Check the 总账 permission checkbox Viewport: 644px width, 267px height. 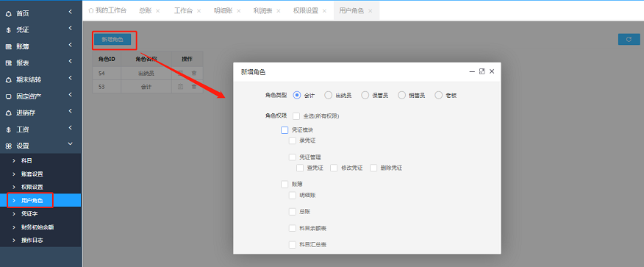tap(293, 212)
